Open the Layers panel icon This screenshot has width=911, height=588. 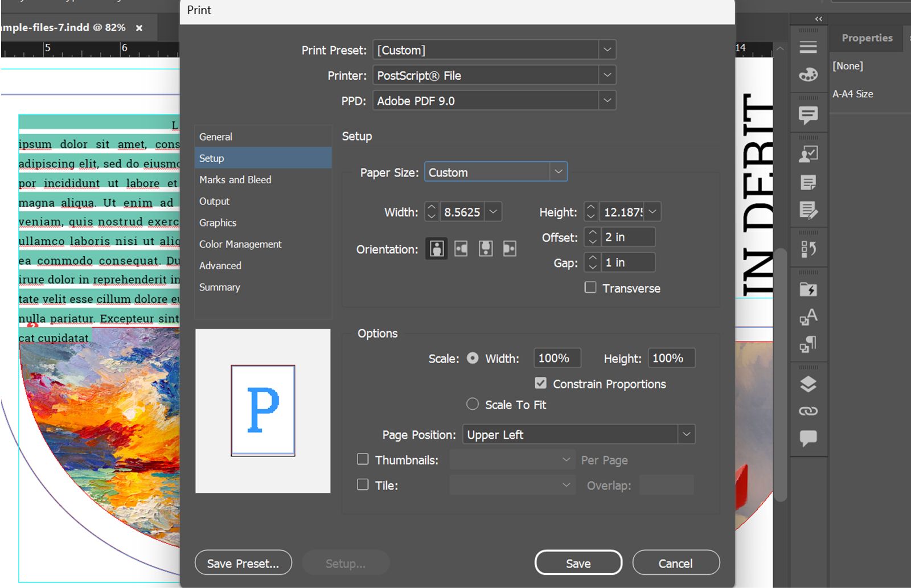click(808, 384)
